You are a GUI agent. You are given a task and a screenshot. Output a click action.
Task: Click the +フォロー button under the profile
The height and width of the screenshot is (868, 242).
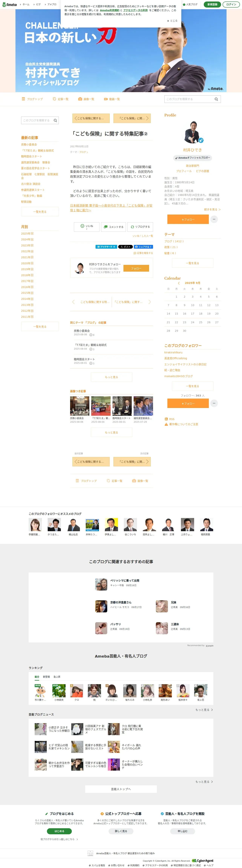[188, 219]
